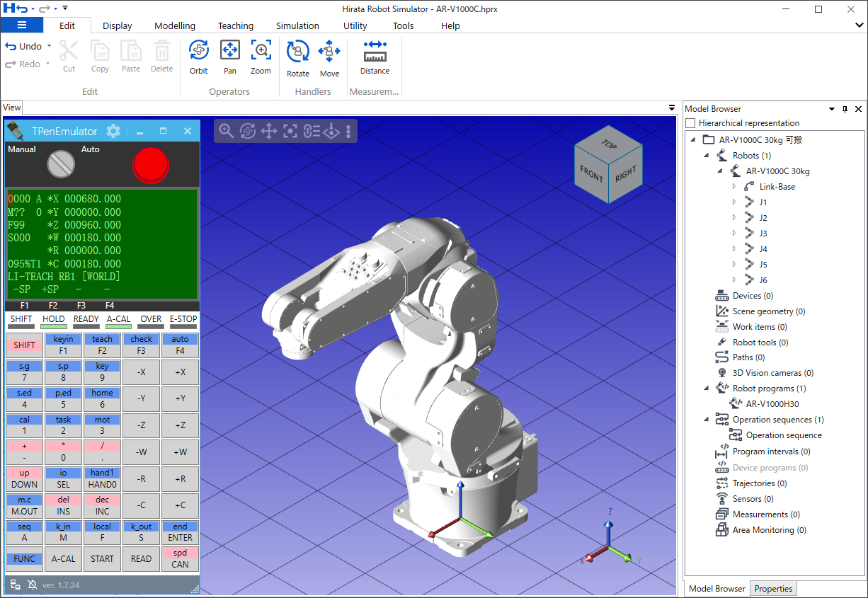
Task: Click the spd CAN pendant key
Action: 180,559
